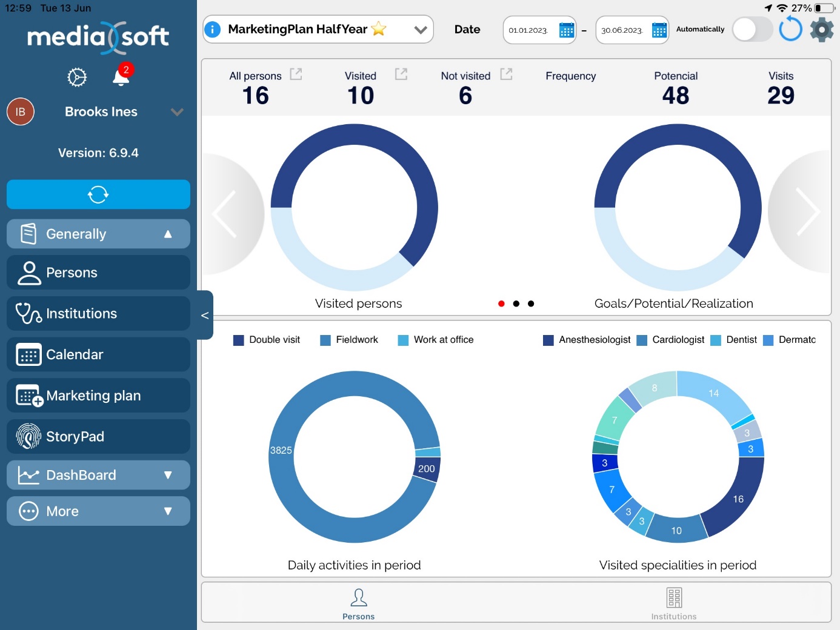Toggle Double visit legend entry
Screen dimensions: 840x630
coord(267,340)
